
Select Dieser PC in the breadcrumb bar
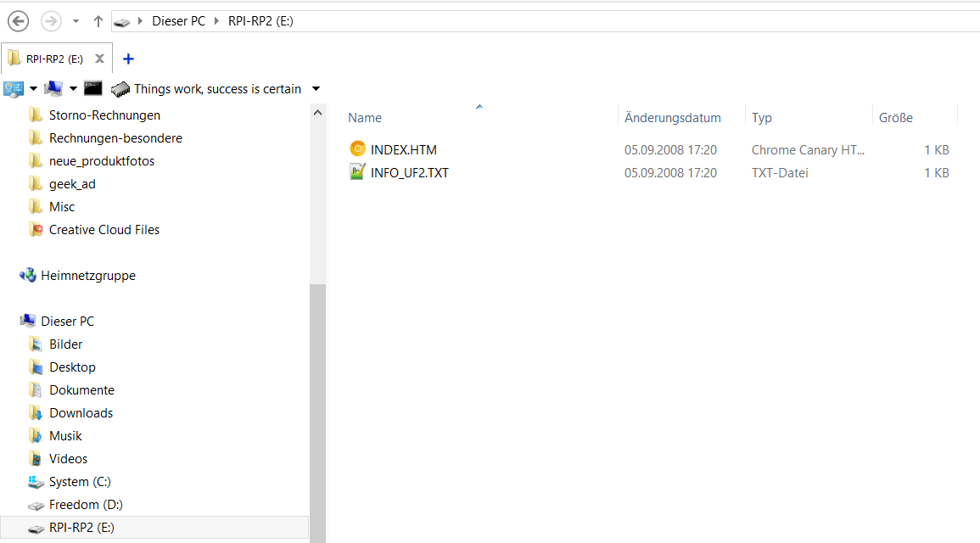click(178, 20)
